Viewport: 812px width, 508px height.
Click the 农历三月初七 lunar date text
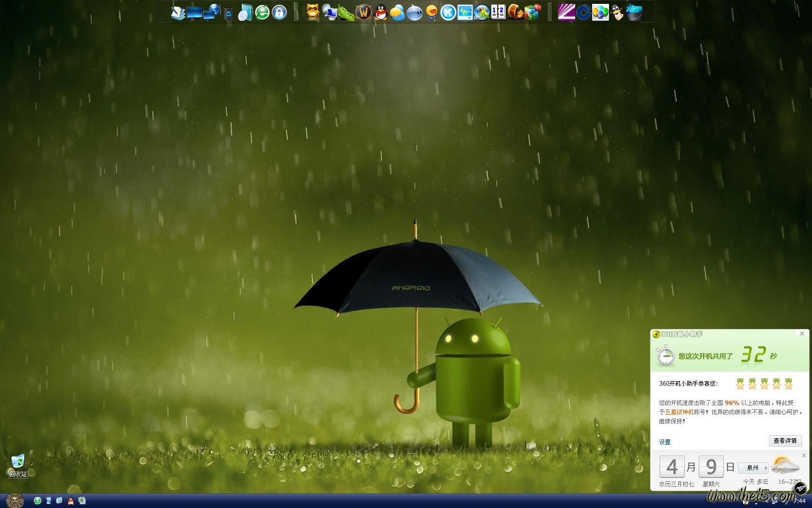(676, 484)
